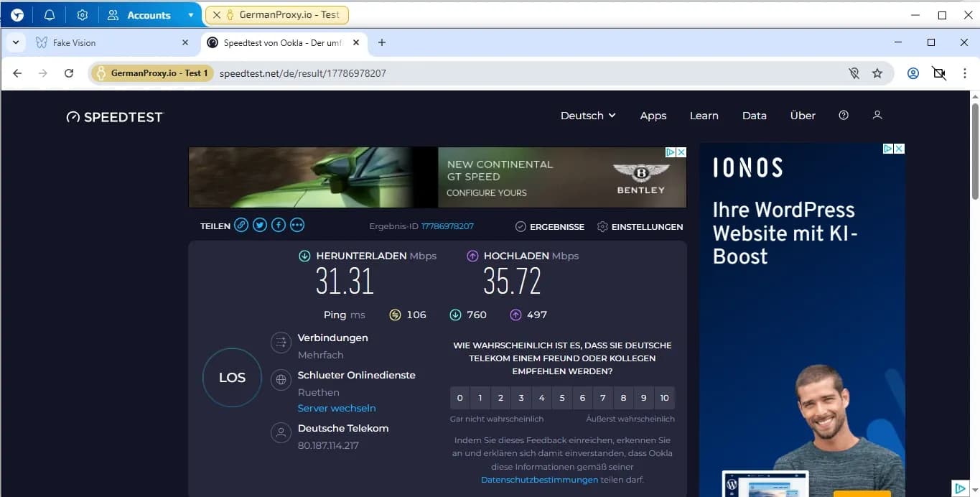
Task: Share result via Facebook icon
Action: [279, 226]
